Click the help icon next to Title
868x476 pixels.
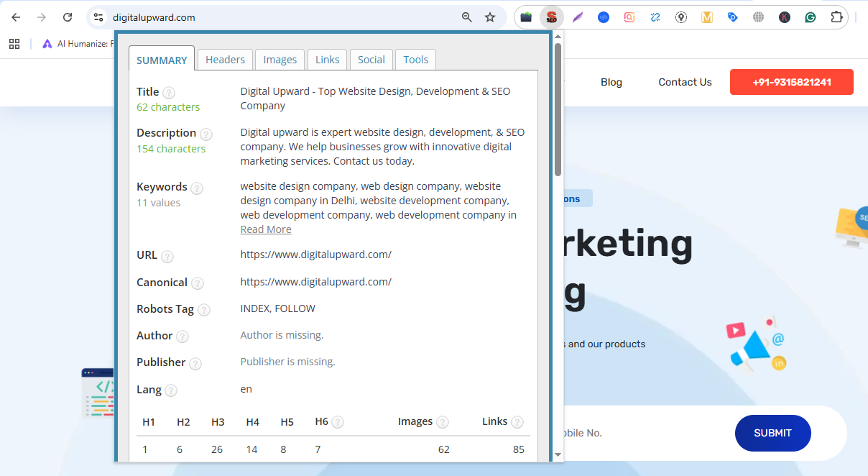pyautogui.click(x=169, y=93)
